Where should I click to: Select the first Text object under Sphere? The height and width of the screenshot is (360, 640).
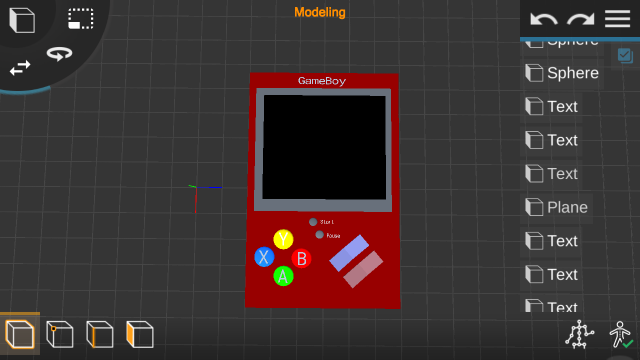point(551,107)
